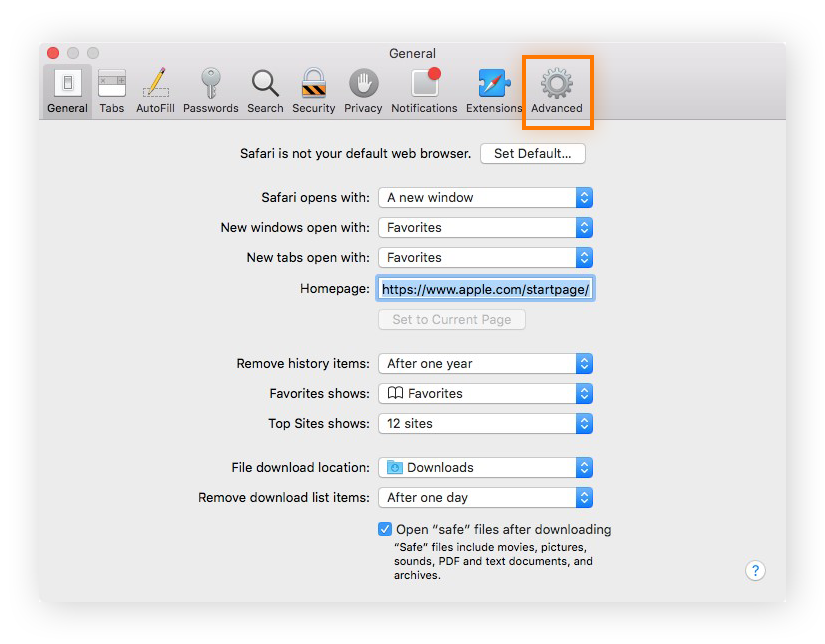Open the General preferences pane

pos(67,92)
